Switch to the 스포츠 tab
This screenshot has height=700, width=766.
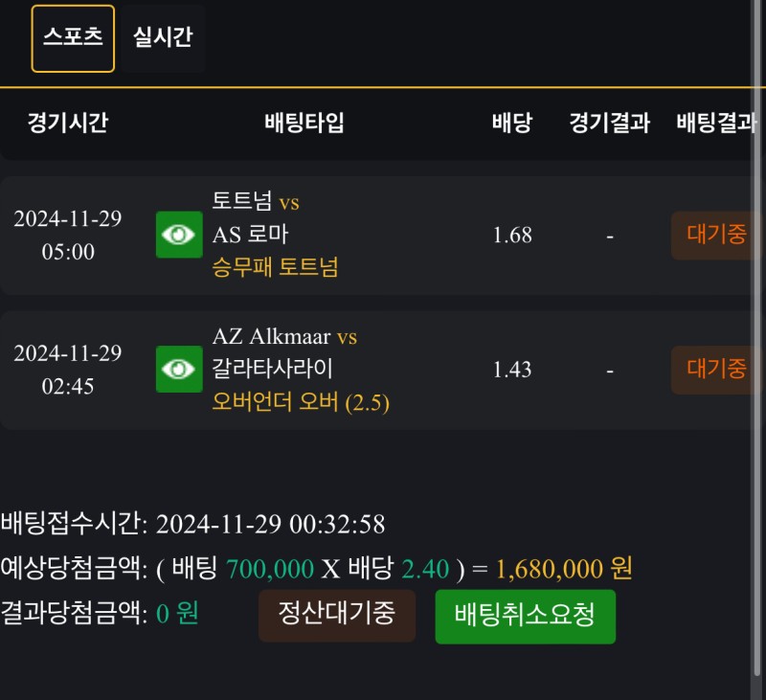point(73,38)
